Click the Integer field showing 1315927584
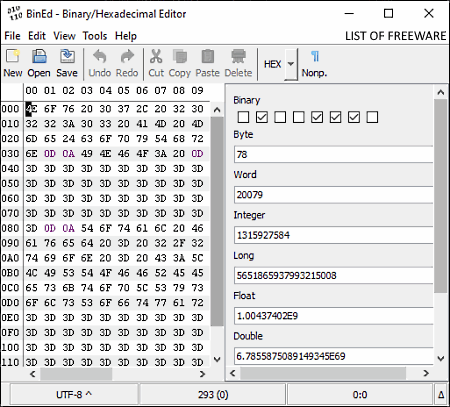Image resolution: width=450 pixels, height=407 pixels. click(333, 235)
